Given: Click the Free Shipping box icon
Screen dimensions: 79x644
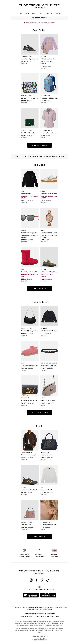Looking at the screenshot, I should [x=24, y=550].
